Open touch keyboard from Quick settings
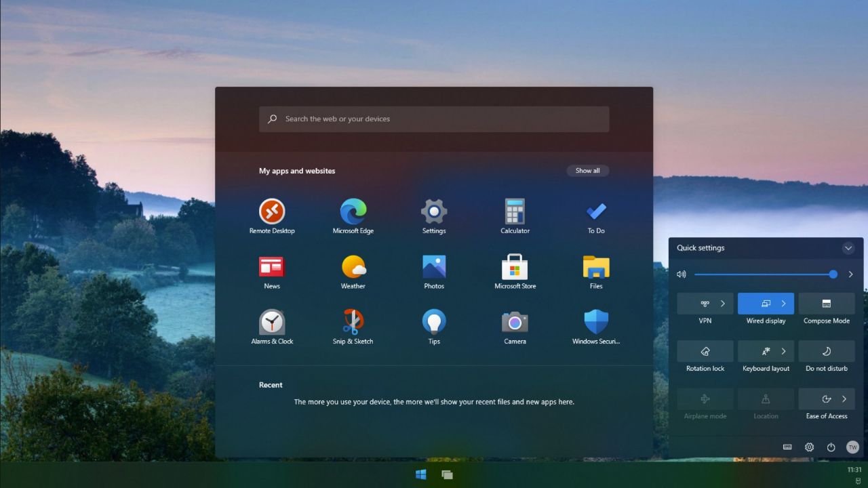Viewport: 868px width, 488px height. point(787,447)
